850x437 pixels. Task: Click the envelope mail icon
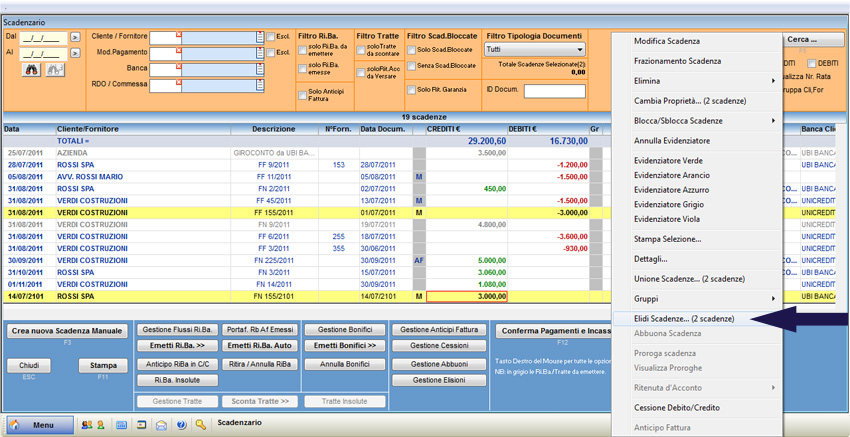[161, 425]
